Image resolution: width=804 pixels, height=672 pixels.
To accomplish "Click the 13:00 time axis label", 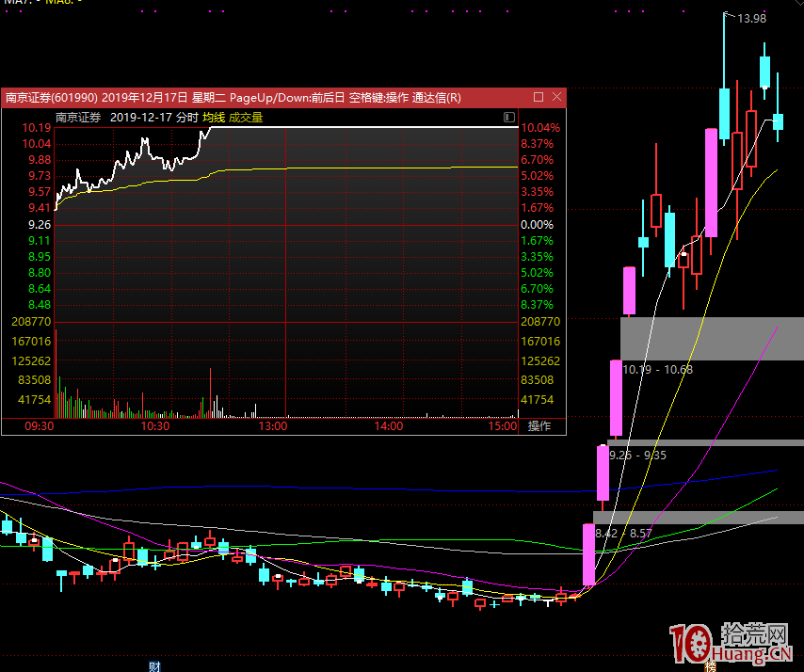I will click(x=273, y=426).
